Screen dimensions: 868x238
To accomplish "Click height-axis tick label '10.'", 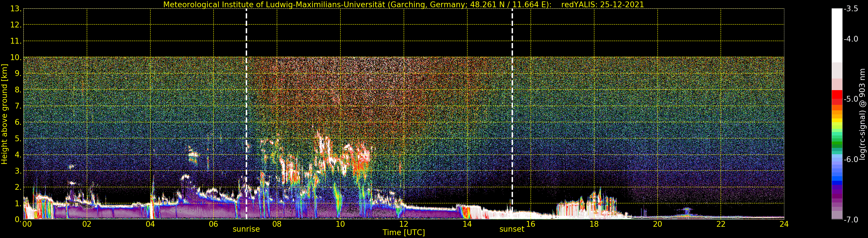I will (16, 57).
